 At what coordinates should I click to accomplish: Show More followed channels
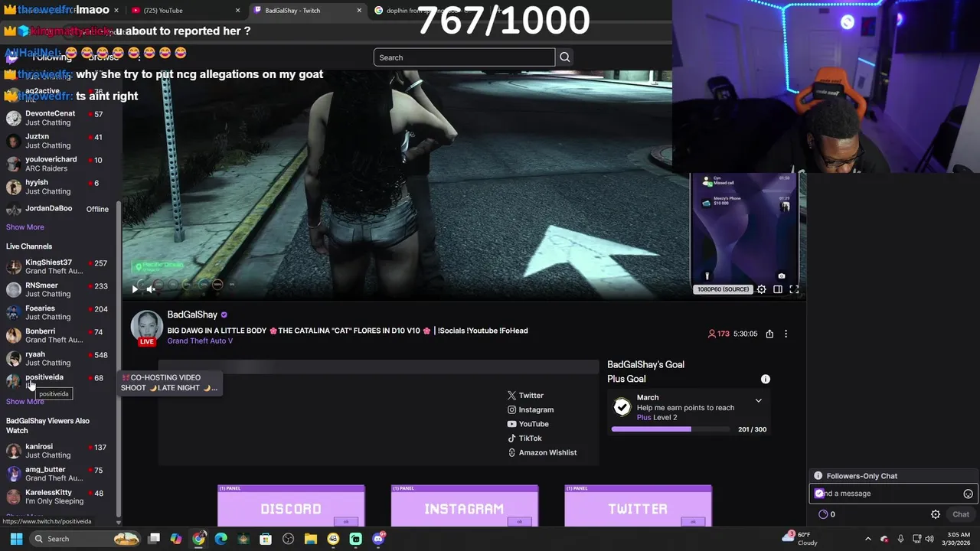coord(25,227)
